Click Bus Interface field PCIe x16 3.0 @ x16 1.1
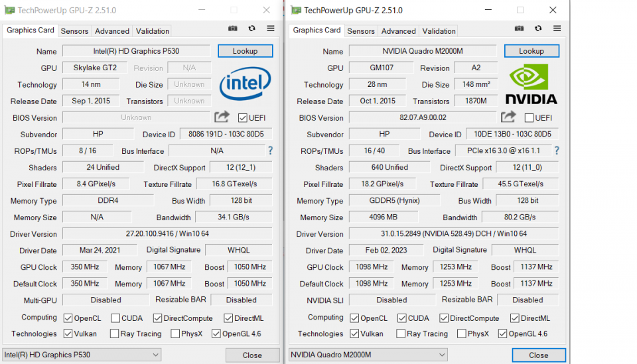This screenshot has width=637, height=364. click(504, 151)
